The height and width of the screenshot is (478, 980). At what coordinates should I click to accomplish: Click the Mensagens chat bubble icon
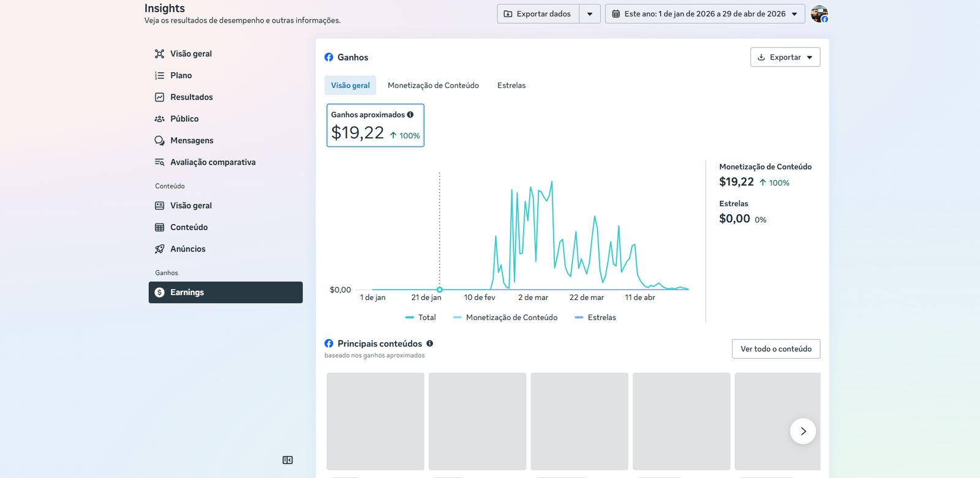click(x=159, y=141)
